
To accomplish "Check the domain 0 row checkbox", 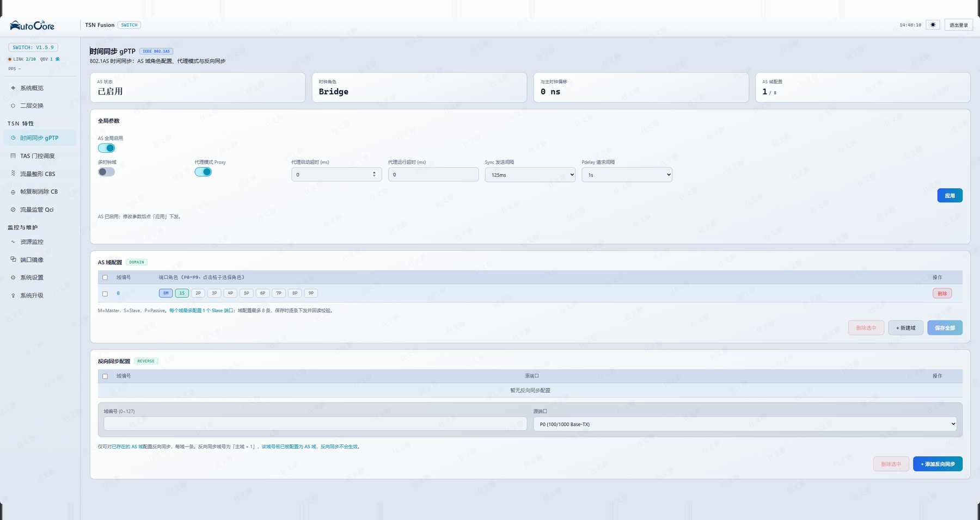I will tap(105, 294).
